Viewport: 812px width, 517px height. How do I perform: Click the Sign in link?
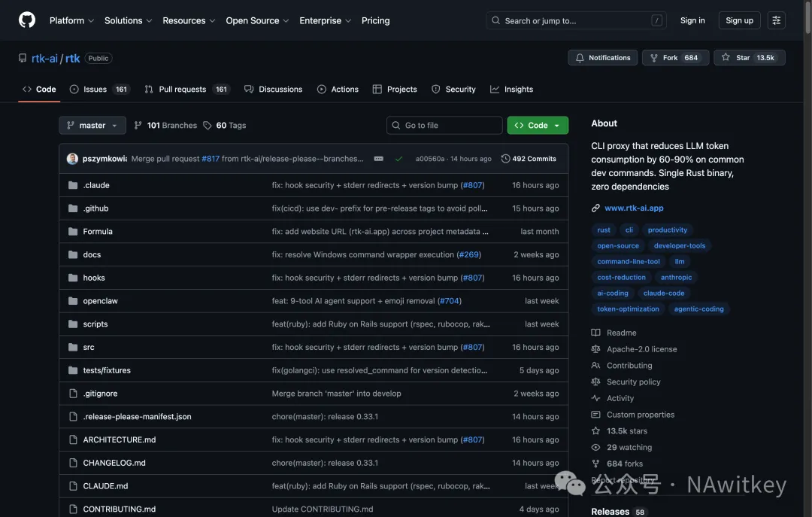[x=692, y=20]
